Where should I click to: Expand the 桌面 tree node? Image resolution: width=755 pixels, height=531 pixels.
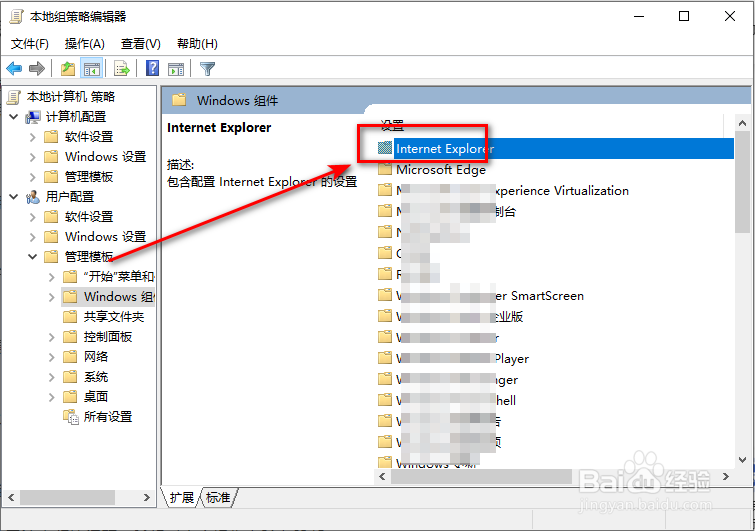52,397
